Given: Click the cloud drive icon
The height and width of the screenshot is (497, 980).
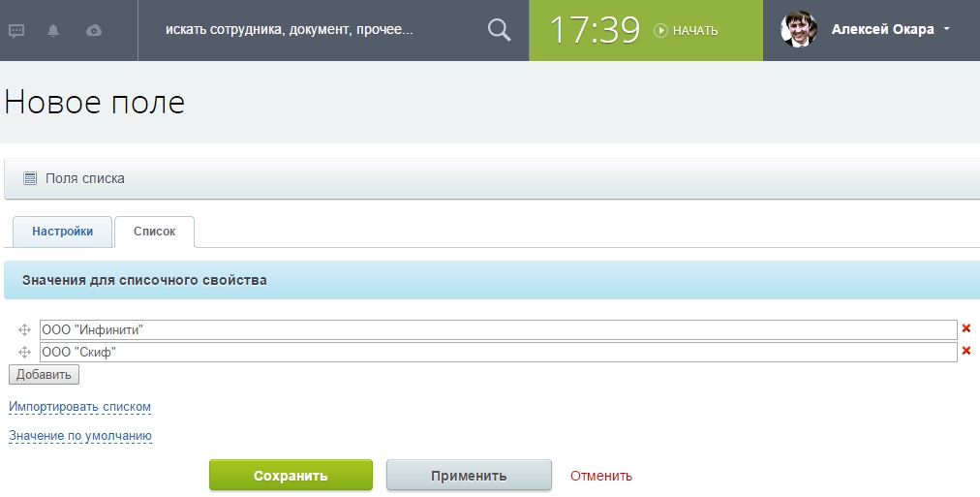Looking at the screenshot, I should pyautogui.click(x=94, y=31).
